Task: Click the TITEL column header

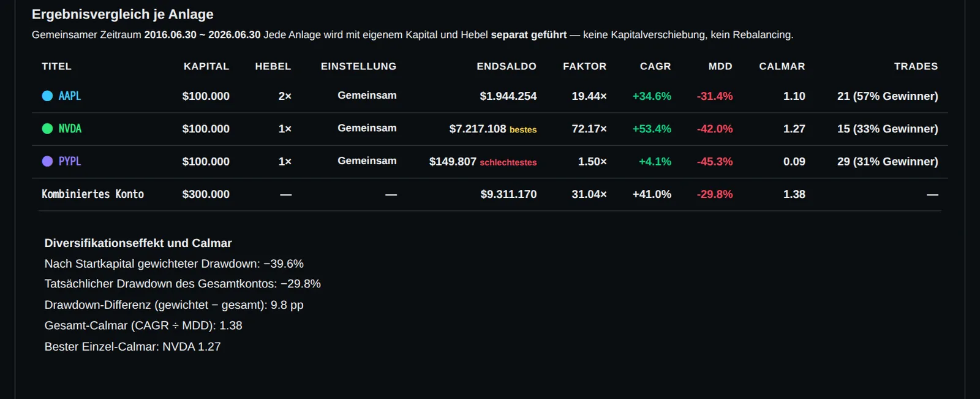Action: pos(56,66)
